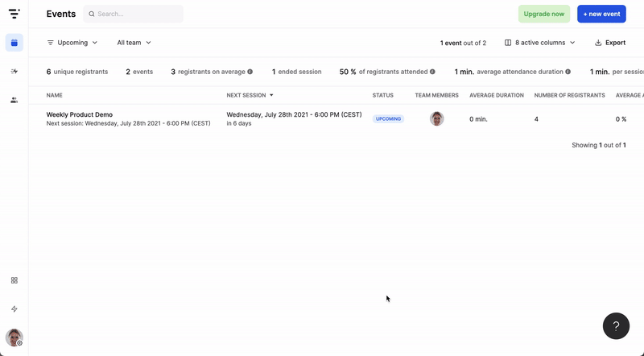Open the All team dropdown
644x356 pixels.
click(x=134, y=43)
